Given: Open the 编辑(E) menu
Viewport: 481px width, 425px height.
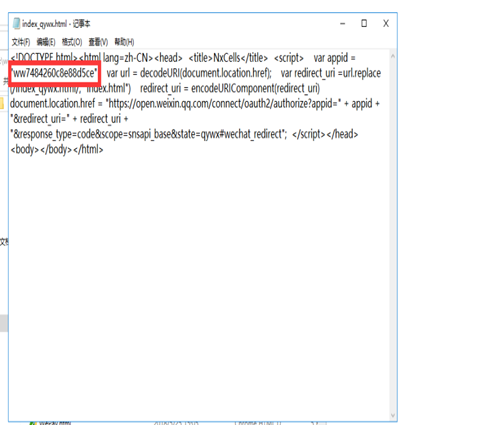Looking at the screenshot, I should [46, 42].
